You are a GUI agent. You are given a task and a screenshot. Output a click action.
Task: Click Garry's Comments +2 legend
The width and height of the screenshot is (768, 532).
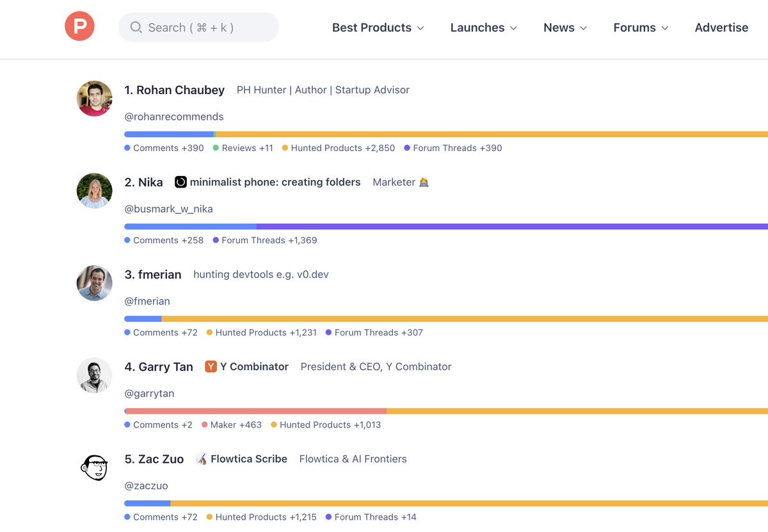(x=158, y=424)
